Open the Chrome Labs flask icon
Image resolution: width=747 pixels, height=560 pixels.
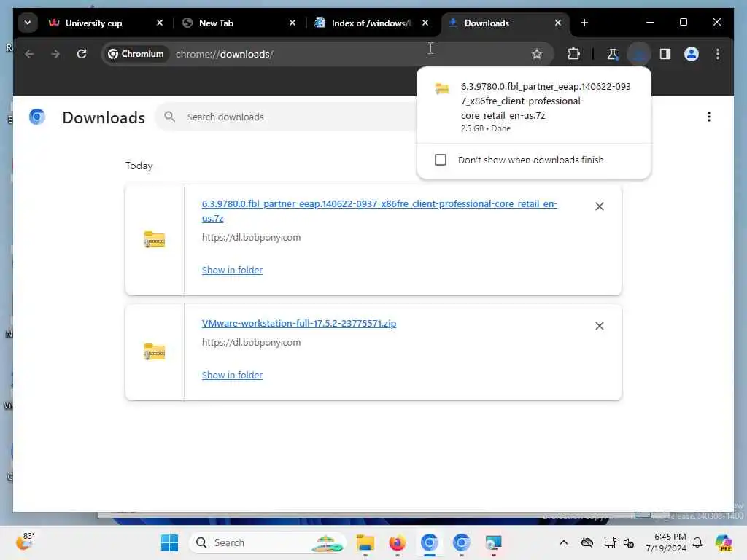(x=613, y=54)
